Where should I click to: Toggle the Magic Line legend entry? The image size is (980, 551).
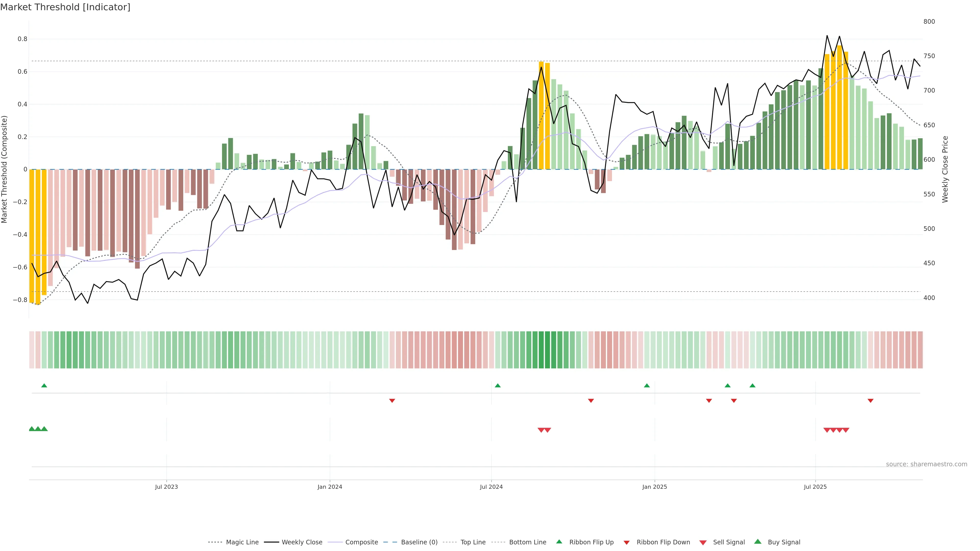tap(242, 542)
